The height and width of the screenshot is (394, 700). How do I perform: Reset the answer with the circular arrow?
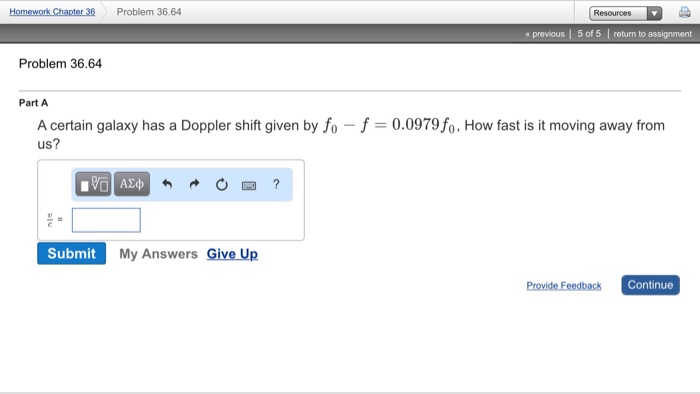pos(221,184)
